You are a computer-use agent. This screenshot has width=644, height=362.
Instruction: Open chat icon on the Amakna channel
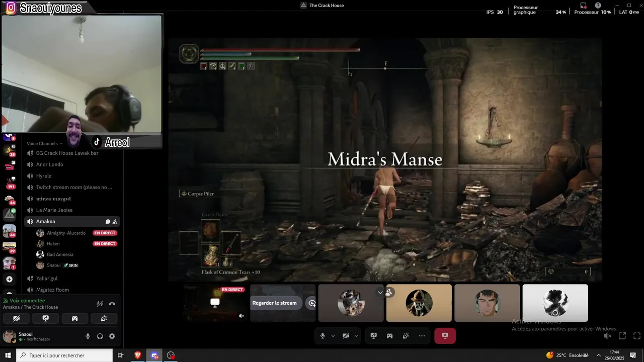tap(108, 222)
